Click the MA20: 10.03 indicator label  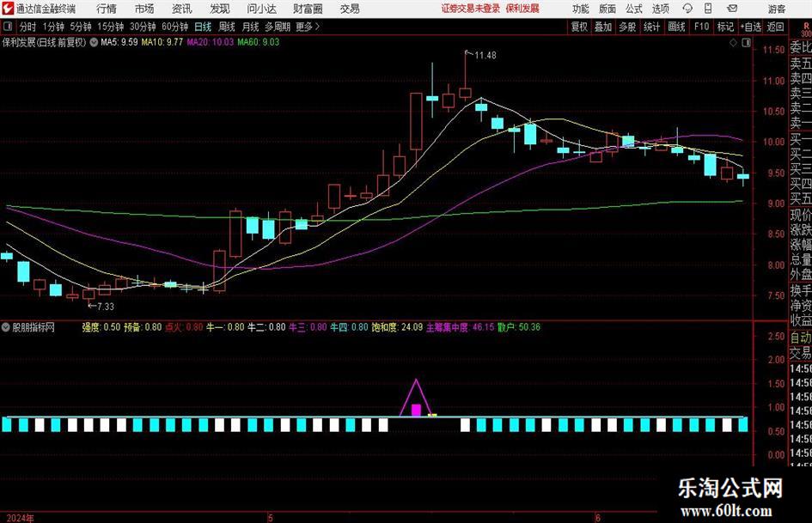coord(211,42)
